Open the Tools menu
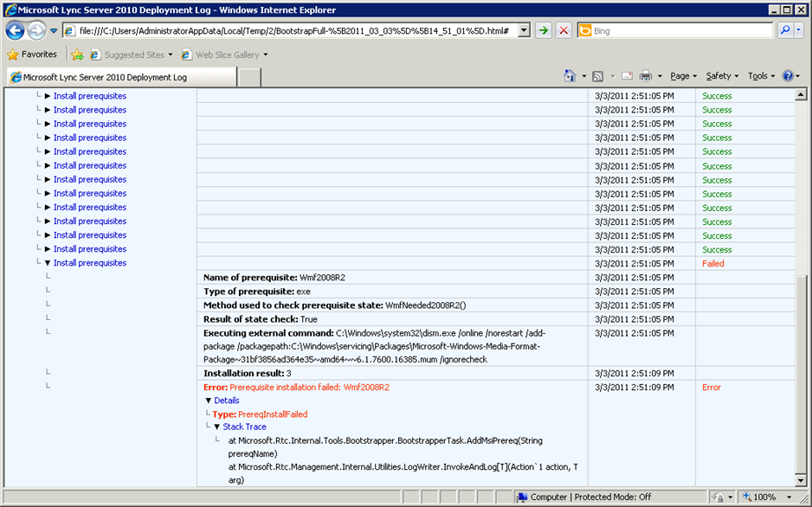Image resolution: width=812 pixels, height=507 pixels. [761, 76]
